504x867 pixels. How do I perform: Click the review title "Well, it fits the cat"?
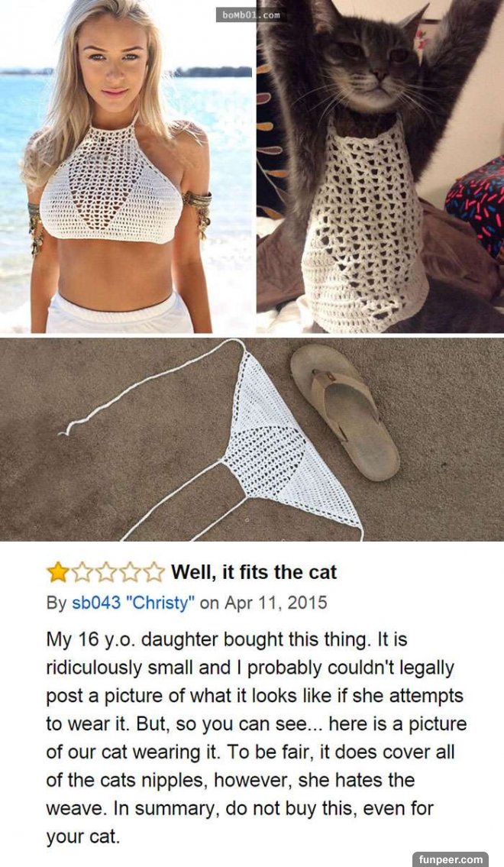tap(254, 571)
